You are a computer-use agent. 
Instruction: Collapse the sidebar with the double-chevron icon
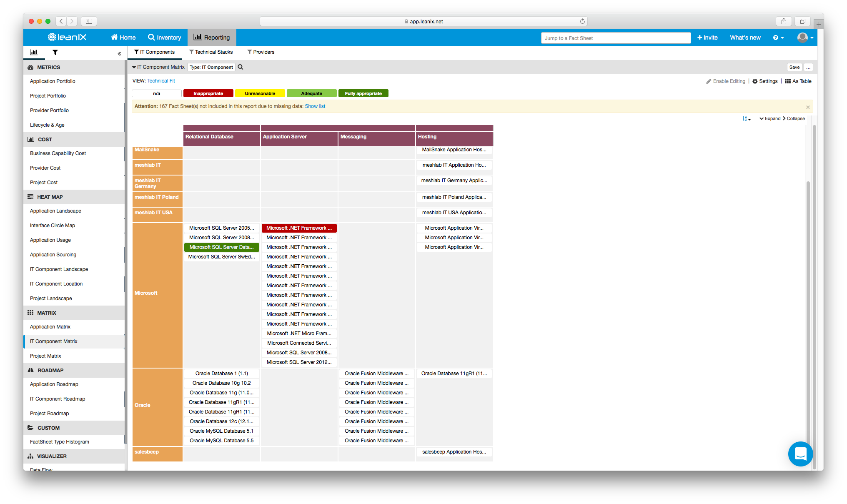pyautogui.click(x=119, y=53)
